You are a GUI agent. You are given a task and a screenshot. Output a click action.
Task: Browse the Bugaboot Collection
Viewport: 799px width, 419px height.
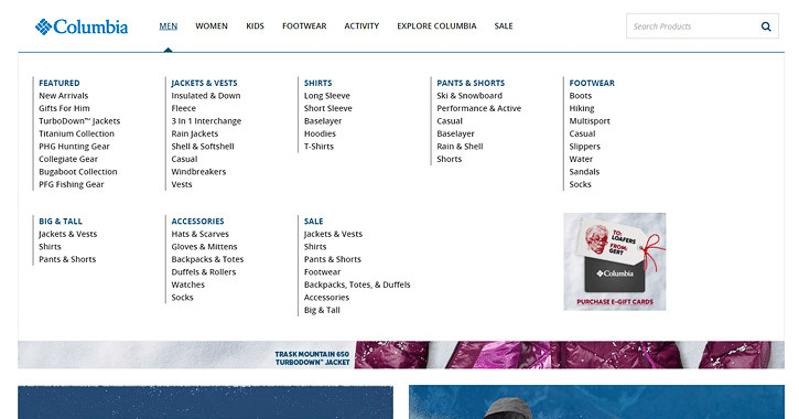(78, 172)
